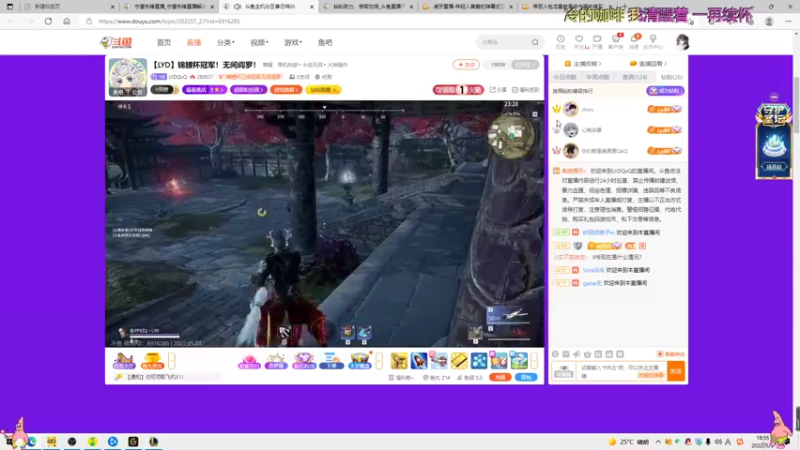This screenshot has width=800, height=450.
Task: Send the golden airplane gift
Action: (399, 361)
